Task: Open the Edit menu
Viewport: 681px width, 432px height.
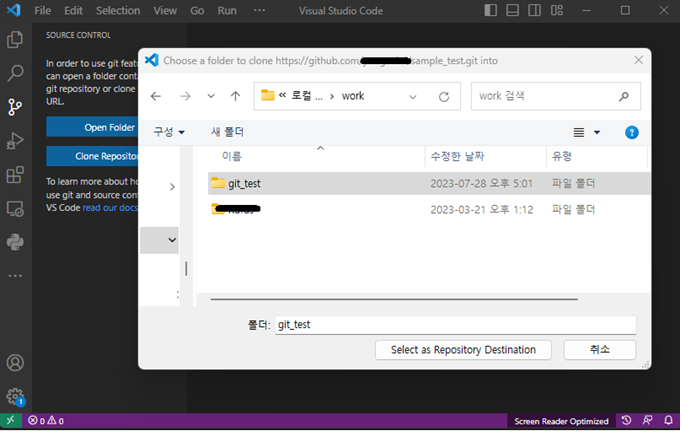Action: [x=73, y=10]
